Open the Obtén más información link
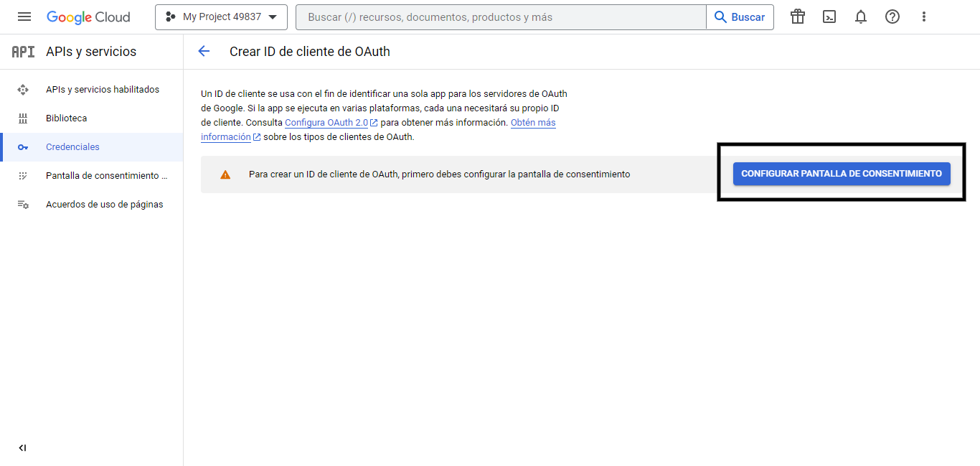This screenshot has height=466, width=980. (x=533, y=123)
